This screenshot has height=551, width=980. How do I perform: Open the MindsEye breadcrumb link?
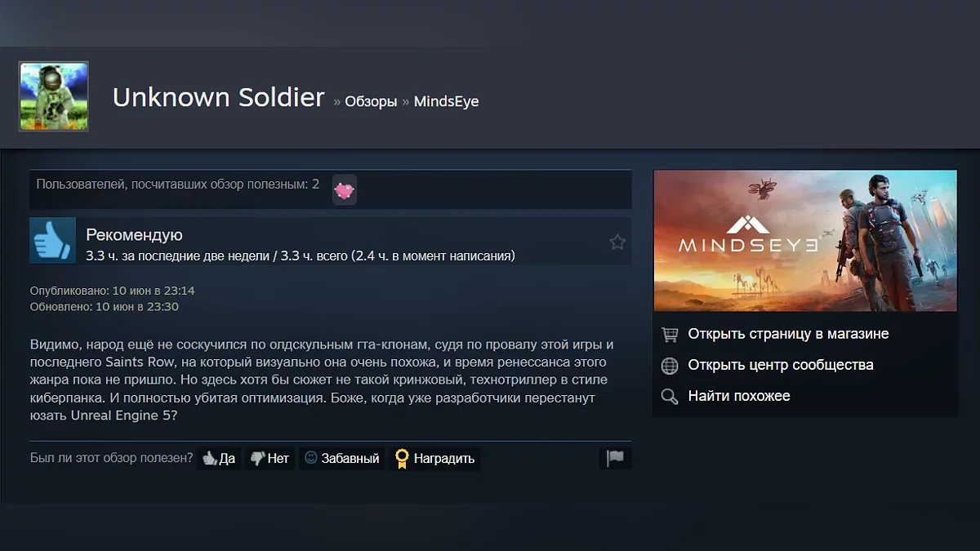click(446, 101)
